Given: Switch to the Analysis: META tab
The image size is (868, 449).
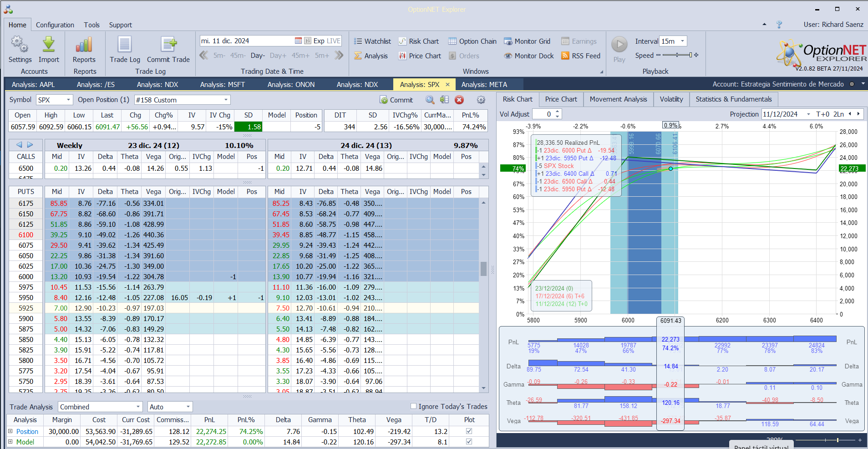Looking at the screenshot, I should (x=484, y=85).
